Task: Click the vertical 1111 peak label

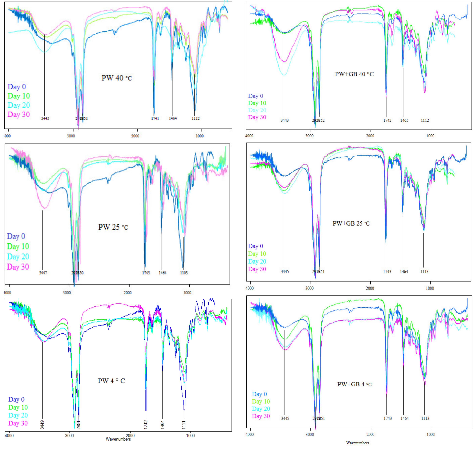Action: click(x=184, y=425)
